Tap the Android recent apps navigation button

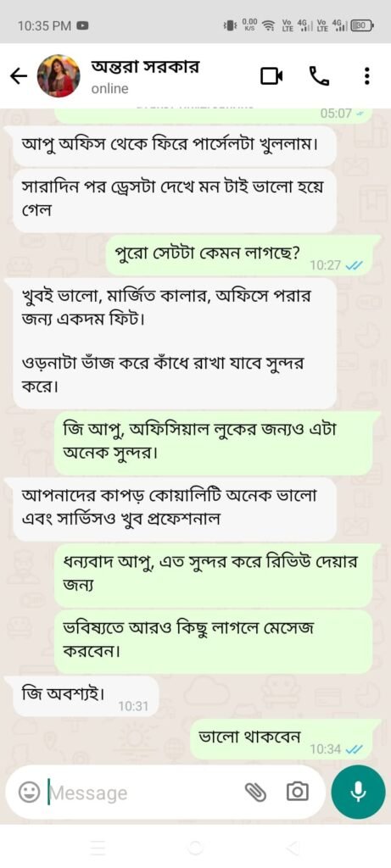[98, 847]
